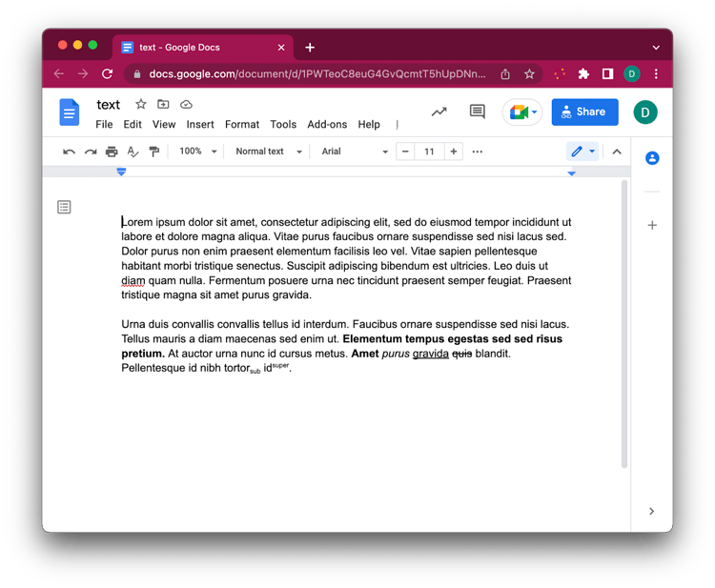Increase font size with plus button
This screenshot has height=588, width=715.
click(x=454, y=152)
